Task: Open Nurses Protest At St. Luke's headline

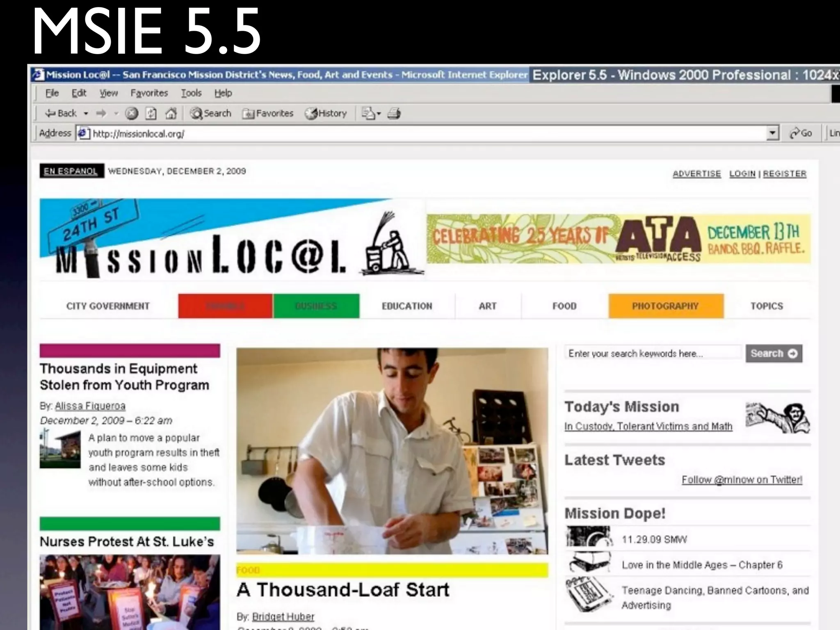Action: pyautogui.click(x=127, y=541)
